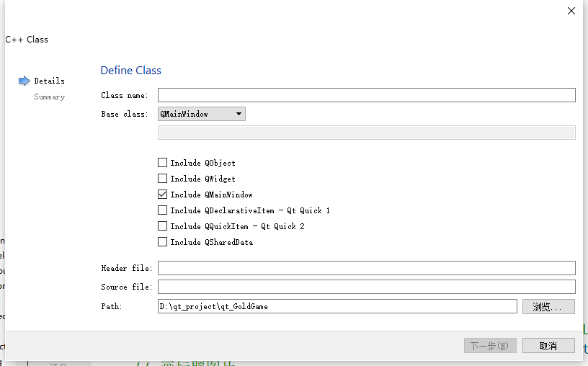Click the Base class: label
Image resolution: width=588 pixels, height=366 pixels.
coord(124,114)
